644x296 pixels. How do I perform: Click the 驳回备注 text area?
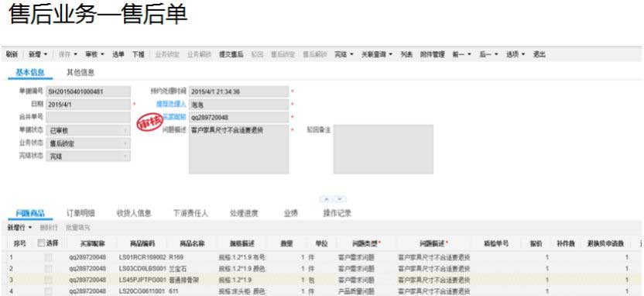pyautogui.click(x=383, y=150)
